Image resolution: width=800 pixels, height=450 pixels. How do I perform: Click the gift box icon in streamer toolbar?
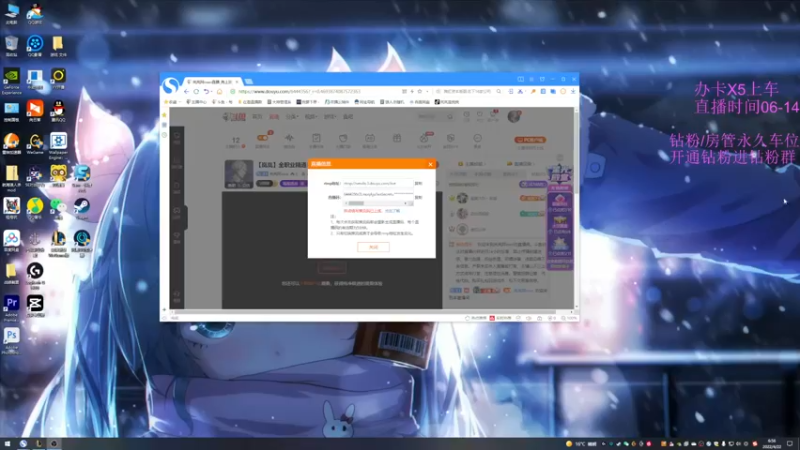(396, 139)
